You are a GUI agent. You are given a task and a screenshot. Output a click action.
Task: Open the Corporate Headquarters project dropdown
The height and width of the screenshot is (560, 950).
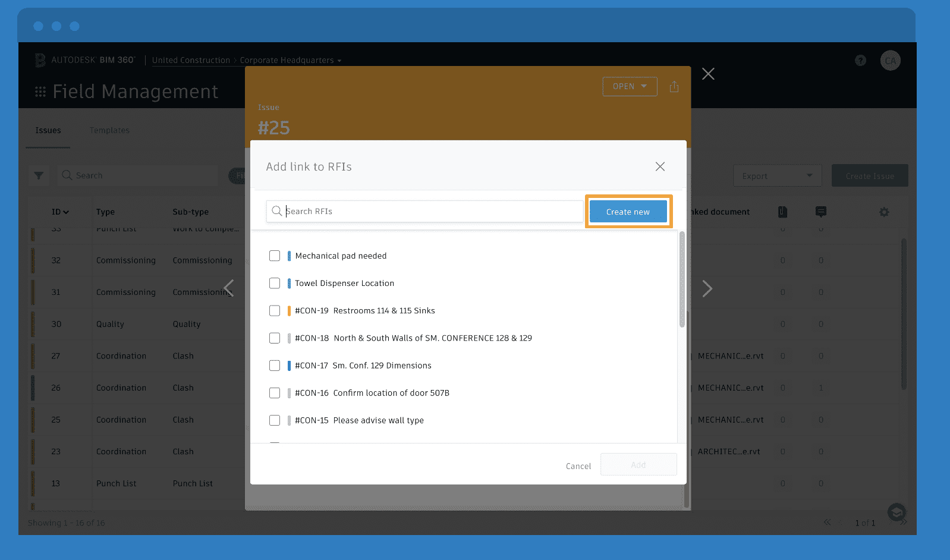(291, 60)
